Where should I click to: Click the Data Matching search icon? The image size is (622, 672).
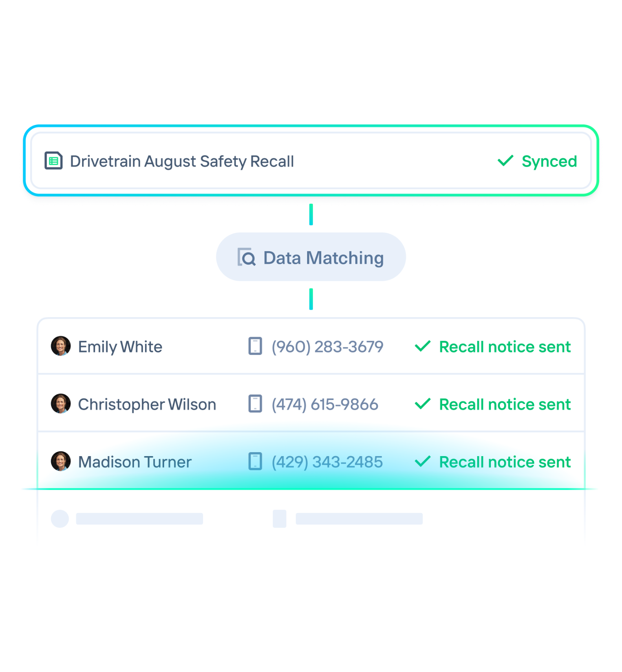247,257
